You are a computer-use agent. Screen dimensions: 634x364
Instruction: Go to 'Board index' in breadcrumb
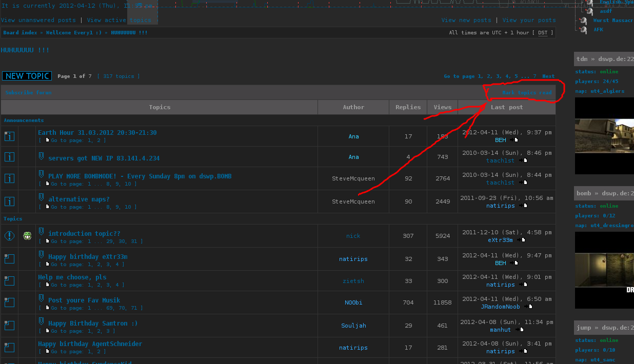20,32
